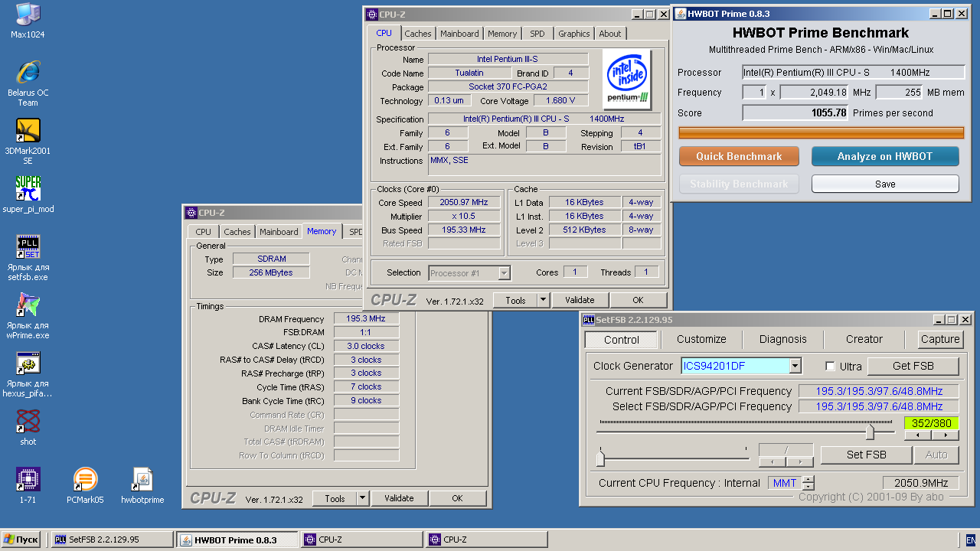Run the Quick Benchmark in HWBOT Prime
The image size is (980, 551).
pos(739,156)
